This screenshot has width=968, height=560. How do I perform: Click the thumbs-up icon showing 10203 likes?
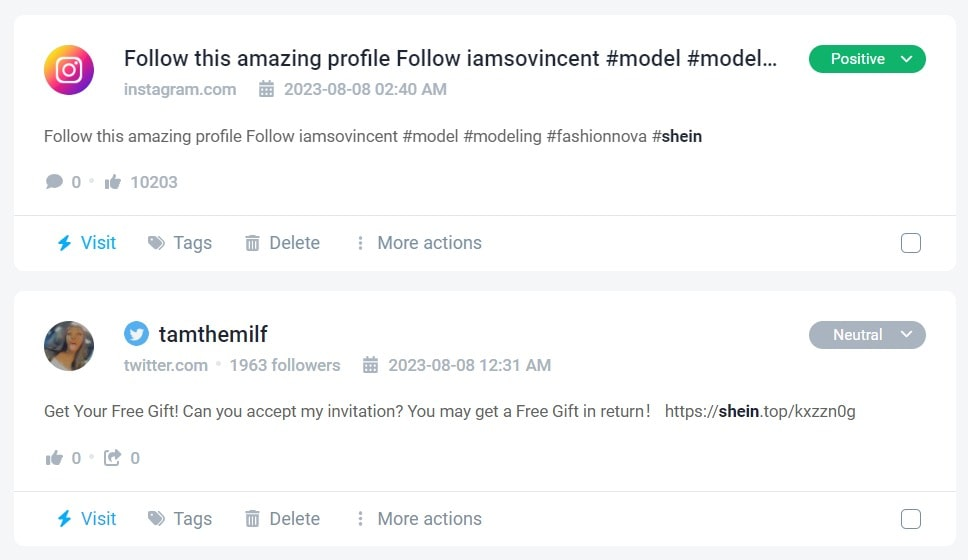point(113,182)
